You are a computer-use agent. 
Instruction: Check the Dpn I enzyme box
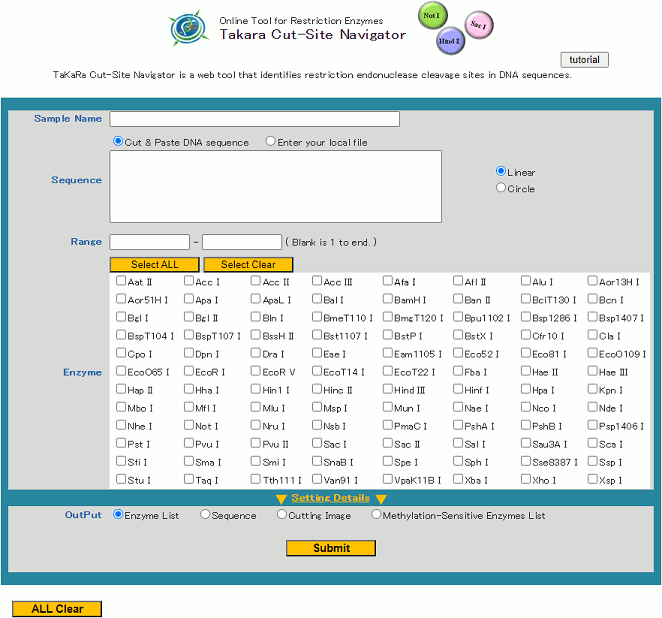[x=189, y=353]
